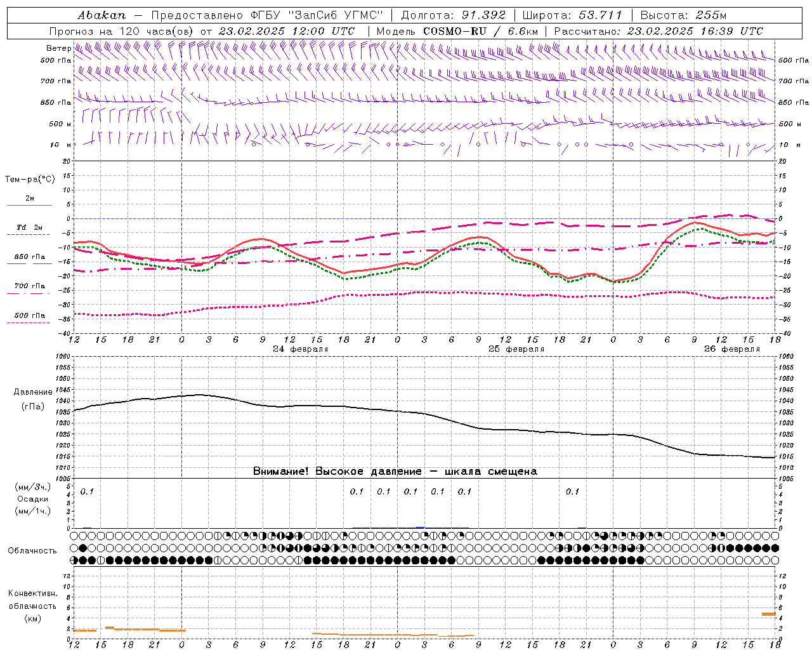Click the "24 февраля" date label
Viewport: 812px width, 650px height.
pos(301,349)
